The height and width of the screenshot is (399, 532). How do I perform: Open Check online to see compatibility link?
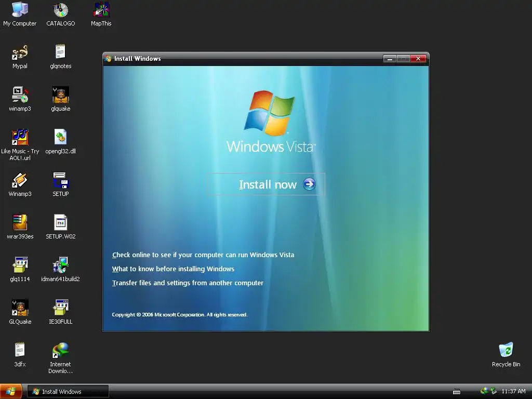click(x=203, y=255)
